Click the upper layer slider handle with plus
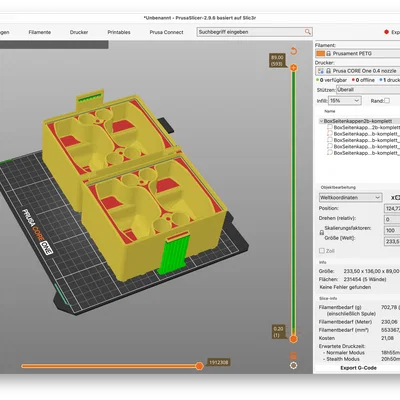 293,68
